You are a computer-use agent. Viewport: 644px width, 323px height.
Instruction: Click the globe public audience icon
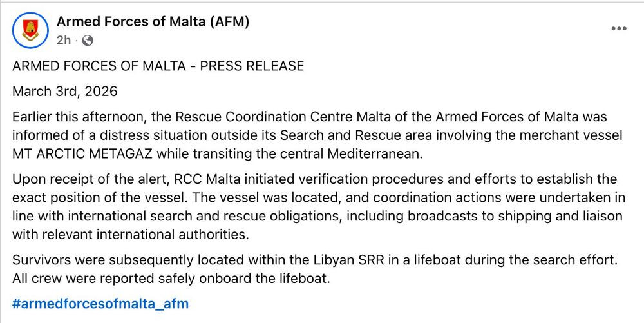(88, 41)
